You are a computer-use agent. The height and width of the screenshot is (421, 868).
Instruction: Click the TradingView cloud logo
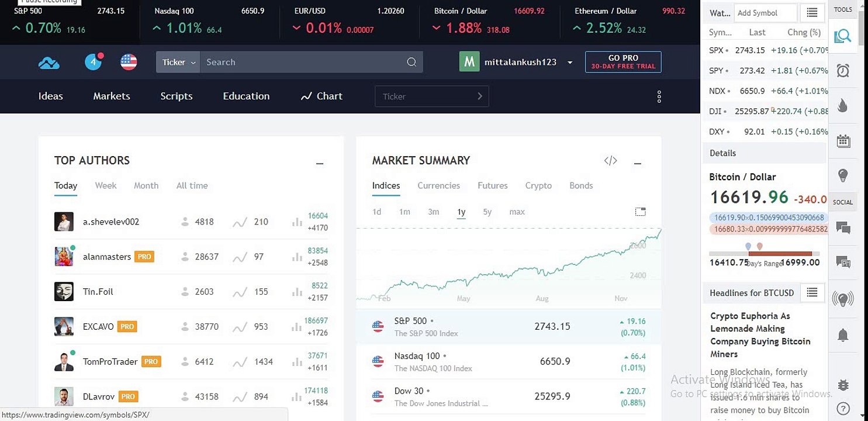pyautogui.click(x=49, y=63)
